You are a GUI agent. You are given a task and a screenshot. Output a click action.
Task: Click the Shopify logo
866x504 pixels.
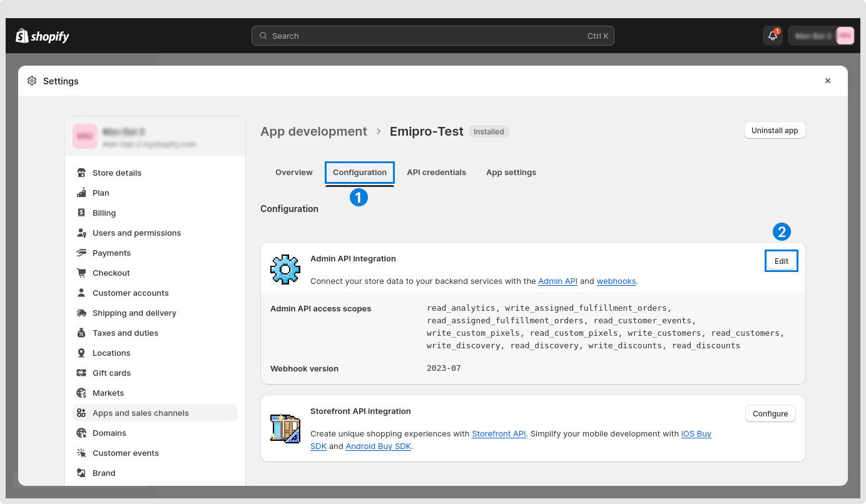pos(43,36)
